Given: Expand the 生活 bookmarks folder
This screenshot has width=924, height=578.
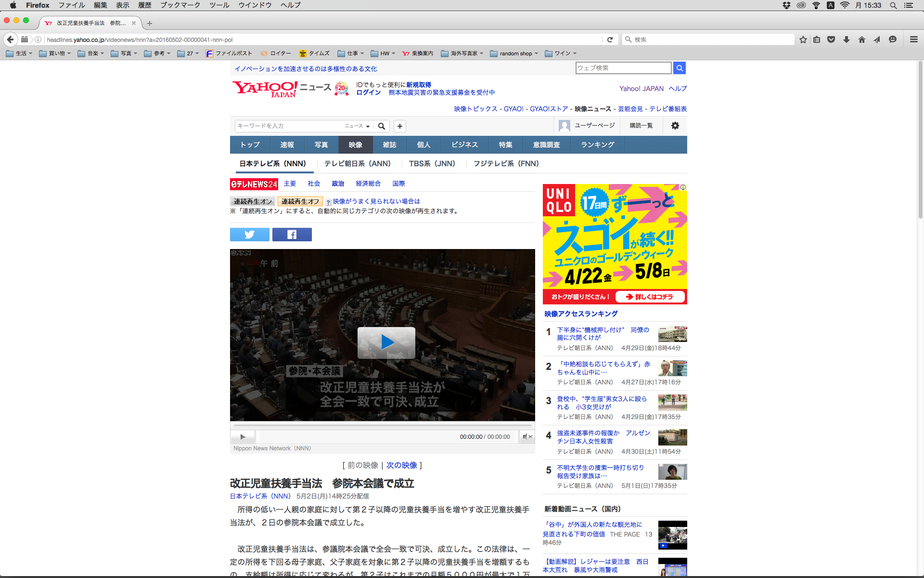Looking at the screenshot, I should point(20,53).
